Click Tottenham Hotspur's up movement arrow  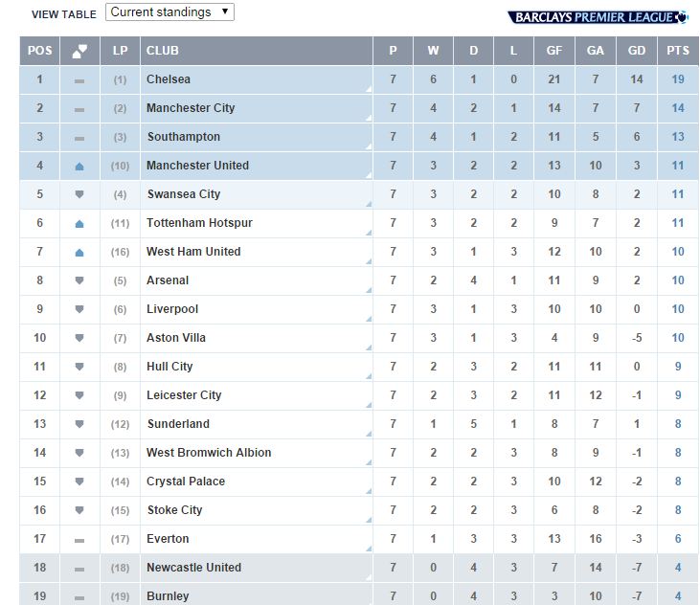(79, 223)
